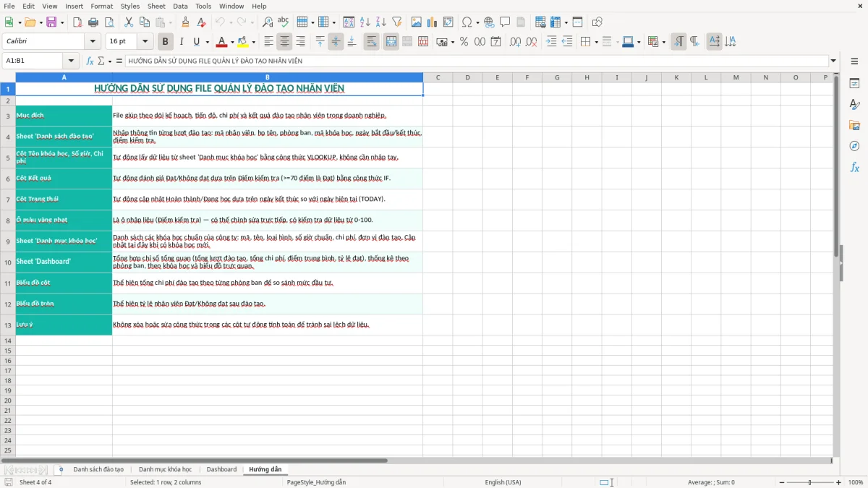Image resolution: width=868 pixels, height=488 pixels.
Task: Click the Insert Chart icon
Action: [433, 22]
